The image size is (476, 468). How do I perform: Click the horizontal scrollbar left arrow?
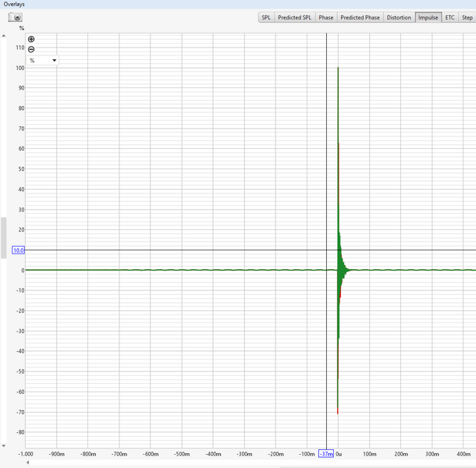coord(27,463)
